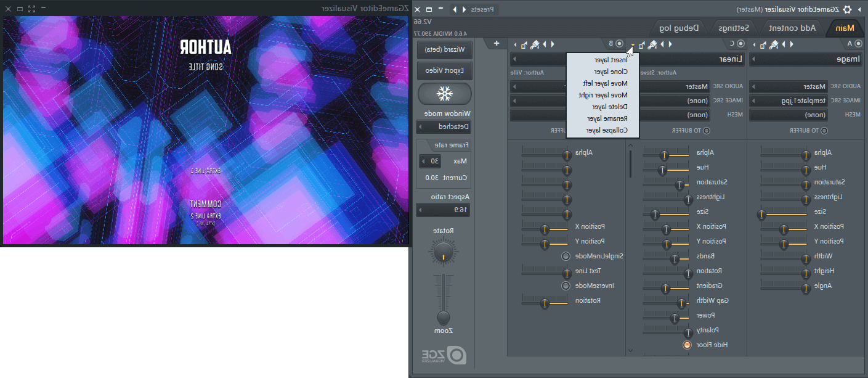The image size is (868, 378).
Task: Open plugin menu arrow beside gear icon
Action: tap(859, 9)
